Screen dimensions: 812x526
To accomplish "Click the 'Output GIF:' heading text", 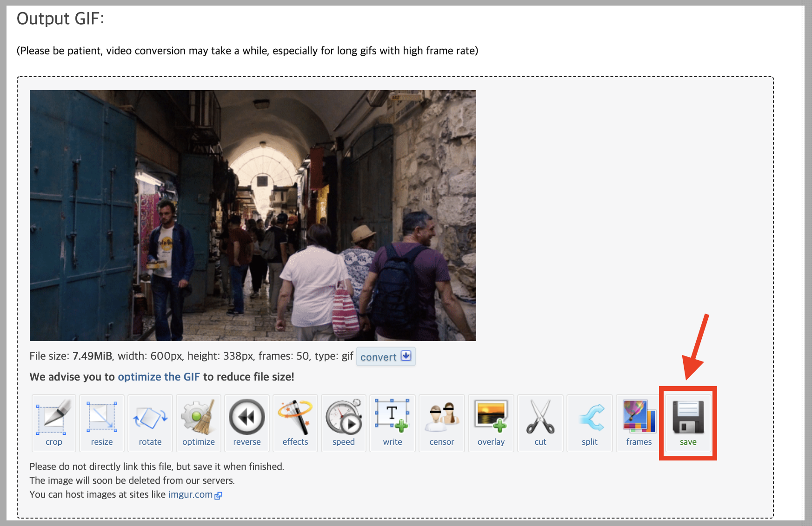I will click(60, 19).
